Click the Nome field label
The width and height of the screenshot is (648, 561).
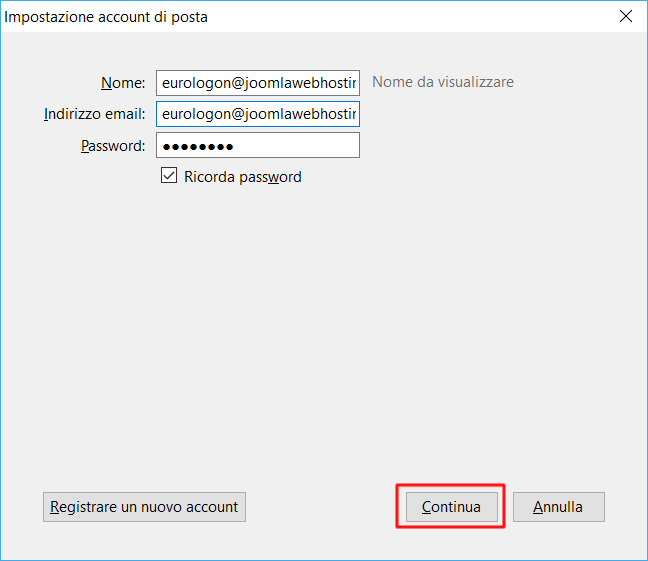pyautogui.click(x=123, y=83)
